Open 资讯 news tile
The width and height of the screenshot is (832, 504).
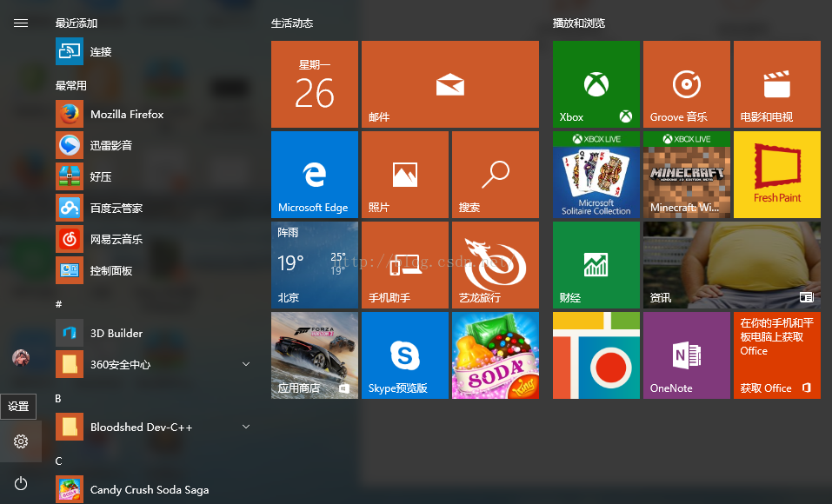732,265
